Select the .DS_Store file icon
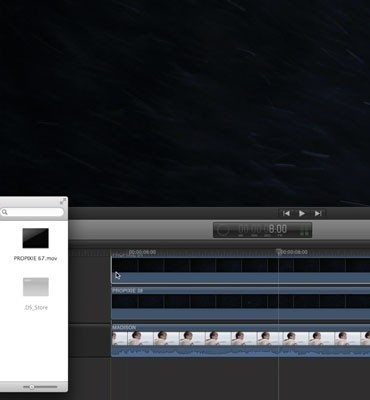The width and height of the screenshot is (370, 400). pos(36,287)
